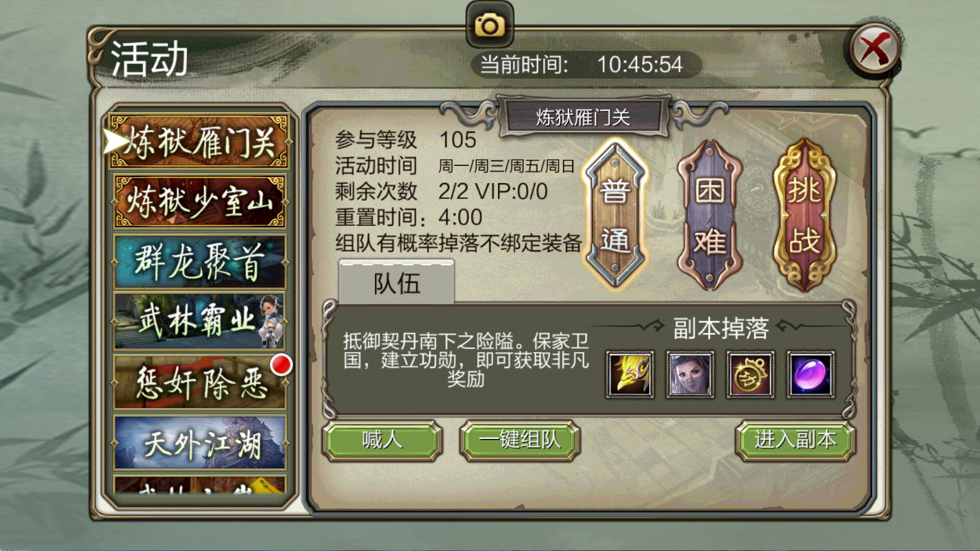Inspect the purple gem drop item
This screenshot has height=551, width=980.
810,375
